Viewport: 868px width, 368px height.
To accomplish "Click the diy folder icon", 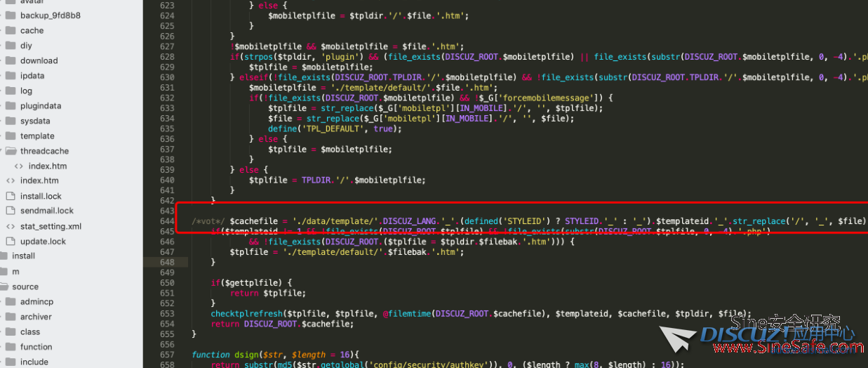I will (x=10, y=46).
